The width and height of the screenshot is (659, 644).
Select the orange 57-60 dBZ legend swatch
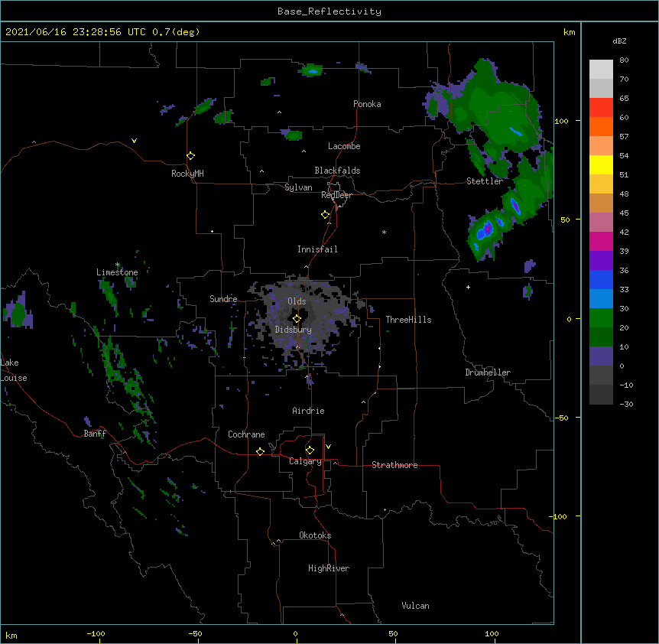coord(601,126)
